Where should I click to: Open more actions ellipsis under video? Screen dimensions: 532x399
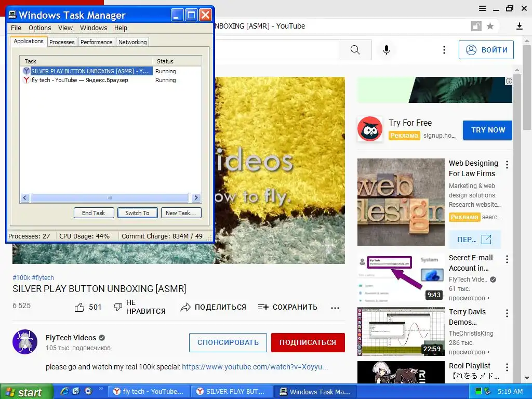pos(335,308)
